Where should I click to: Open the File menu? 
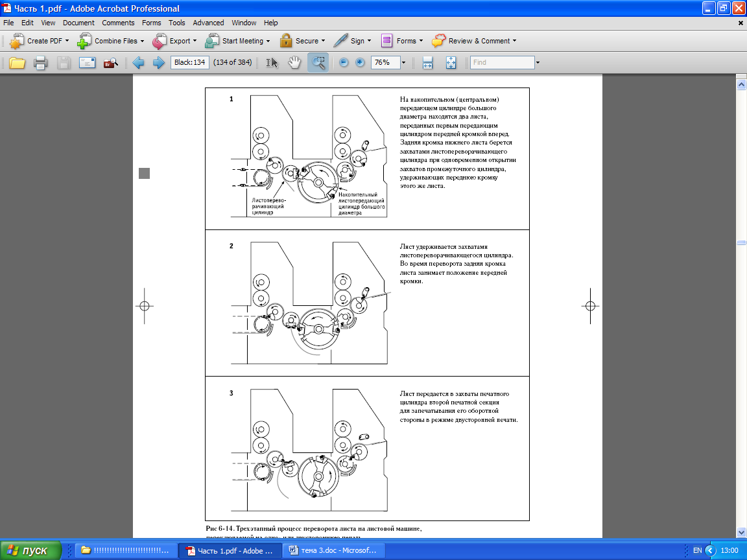(x=8, y=23)
